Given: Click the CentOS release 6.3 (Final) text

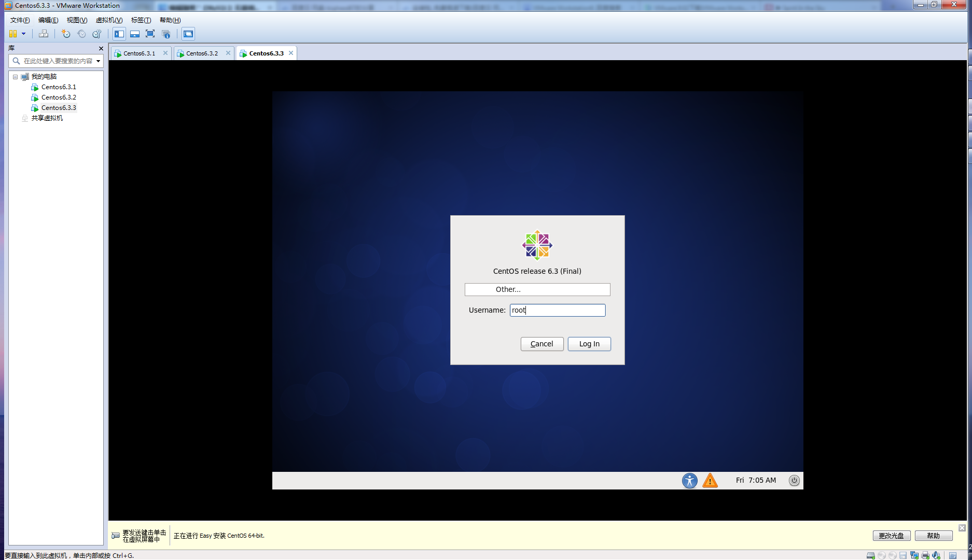Looking at the screenshot, I should [537, 271].
